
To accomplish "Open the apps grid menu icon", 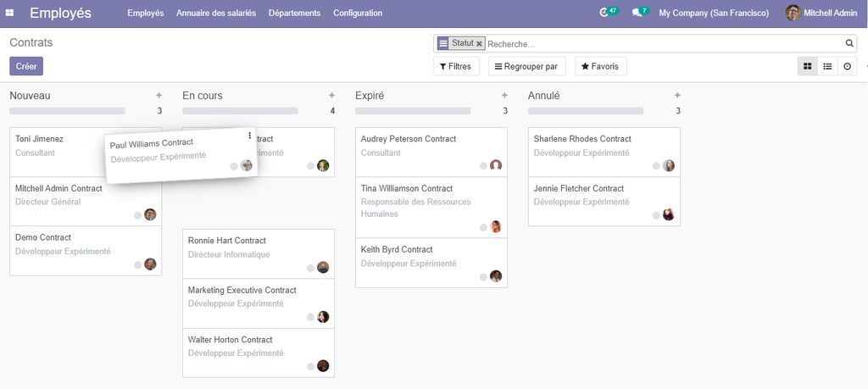I will (x=13, y=13).
